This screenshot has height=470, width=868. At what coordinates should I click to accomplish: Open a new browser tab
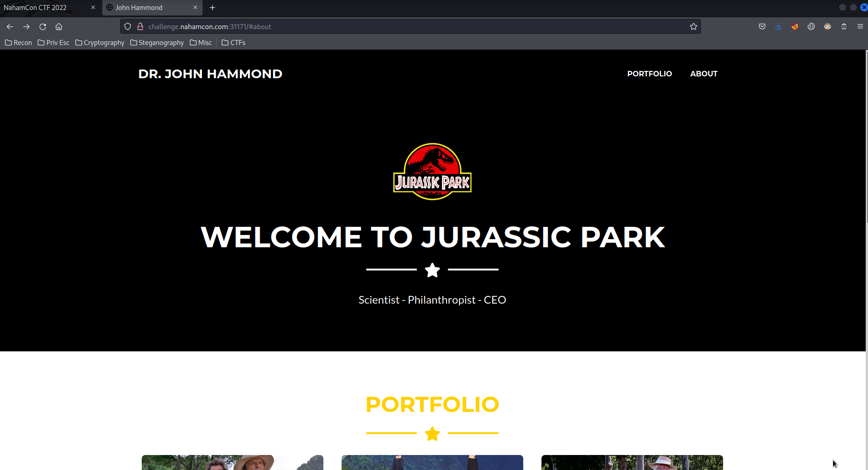point(212,8)
